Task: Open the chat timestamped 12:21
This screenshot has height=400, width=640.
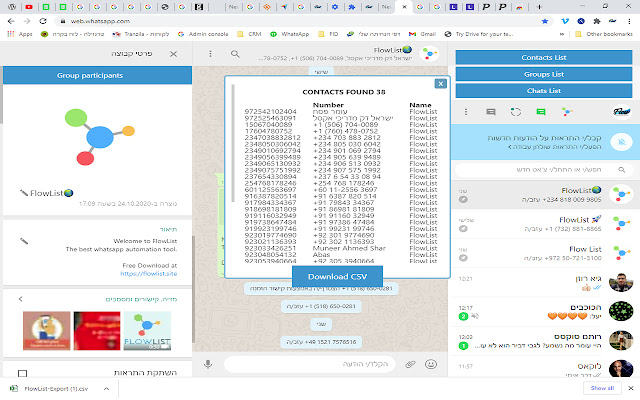Action: (546, 283)
